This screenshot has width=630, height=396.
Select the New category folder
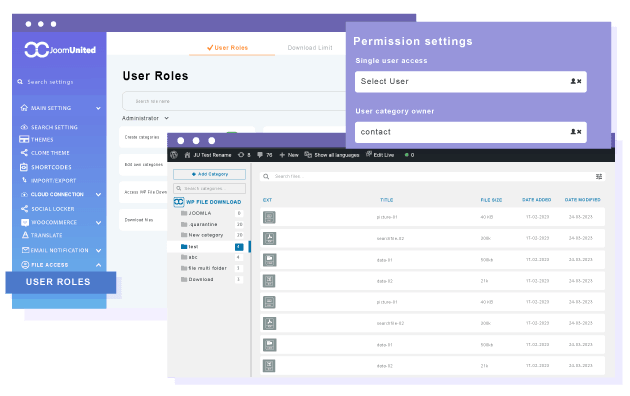(x=206, y=235)
